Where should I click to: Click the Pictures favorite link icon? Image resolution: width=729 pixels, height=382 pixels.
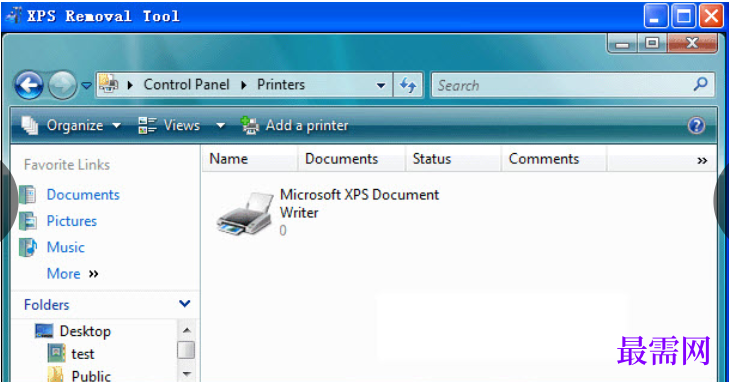(28, 221)
